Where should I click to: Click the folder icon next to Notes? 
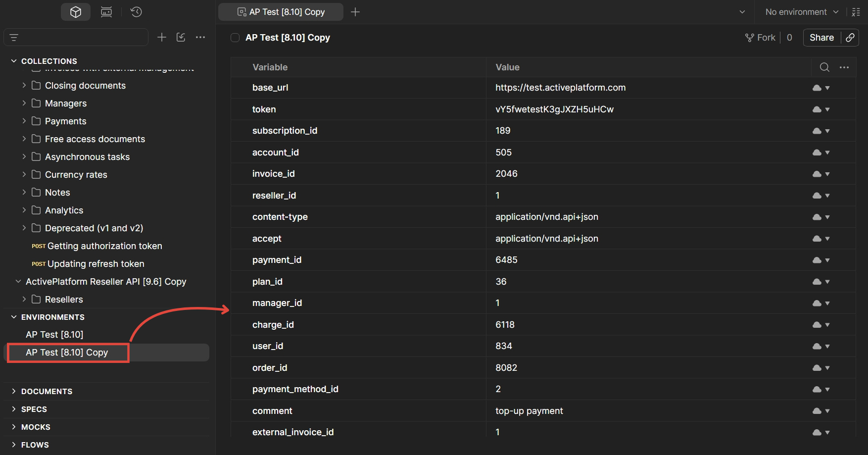pos(36,192)
